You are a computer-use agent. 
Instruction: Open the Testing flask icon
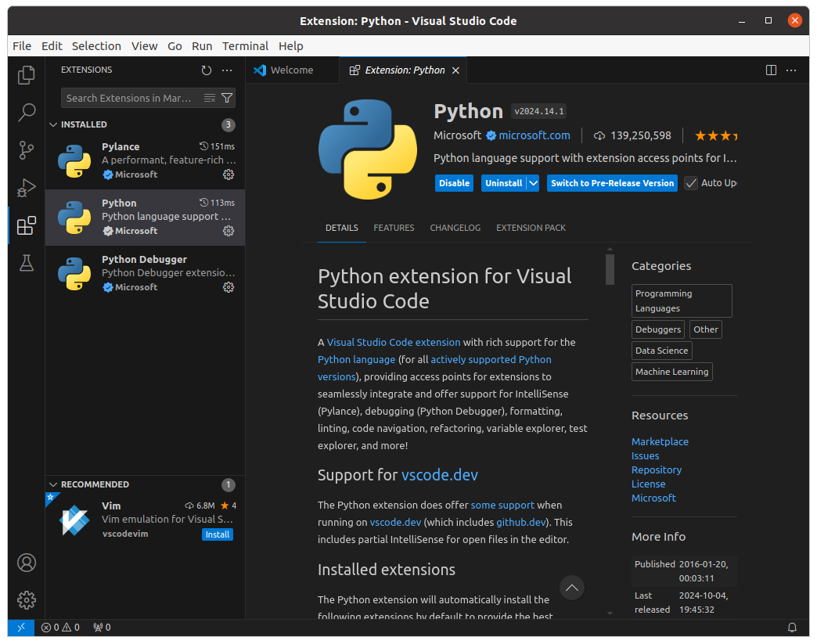click(x=26, y=263)
